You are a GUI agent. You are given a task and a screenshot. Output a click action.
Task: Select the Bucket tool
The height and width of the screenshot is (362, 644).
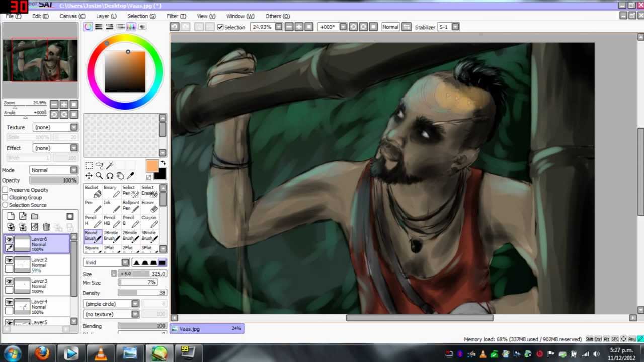coord(93,191)
